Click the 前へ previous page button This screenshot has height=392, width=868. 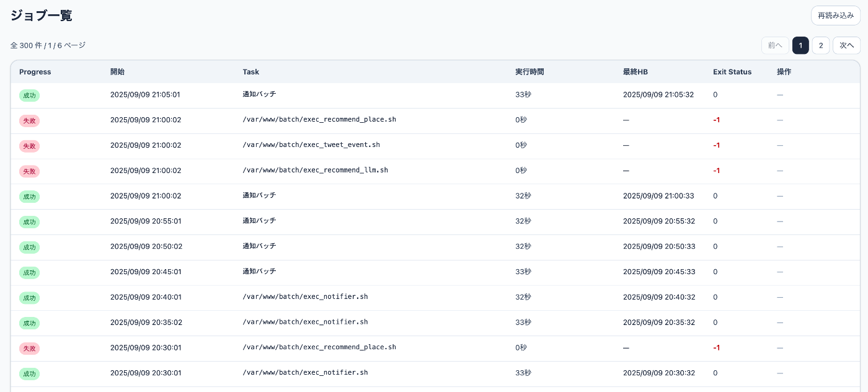[775, 45]
